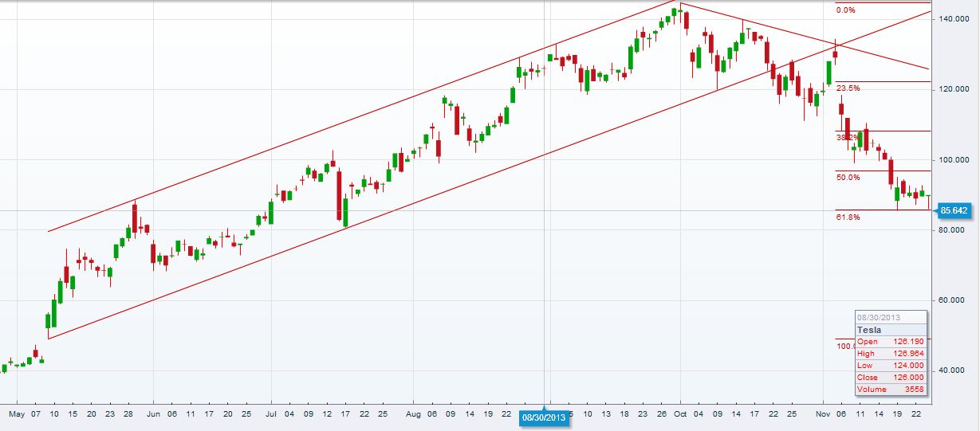Click the Jun label on the date axis
The height and width of the screenshot is (431, 980).
point(154,414)
